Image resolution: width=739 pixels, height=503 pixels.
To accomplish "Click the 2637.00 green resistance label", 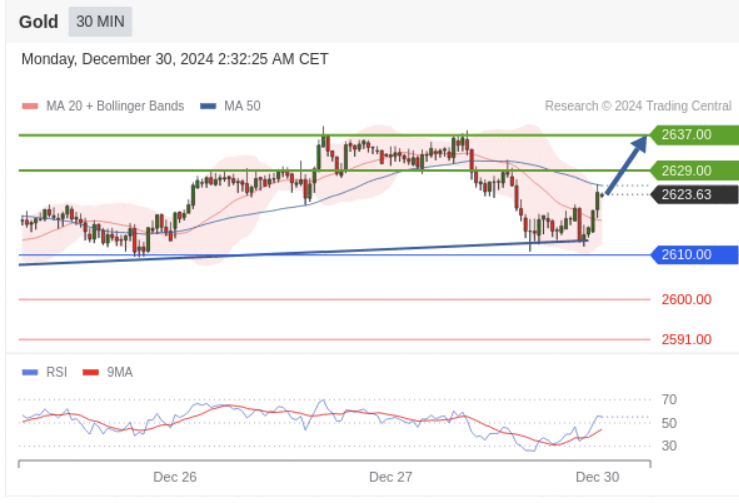I will [x=695, y=135].
